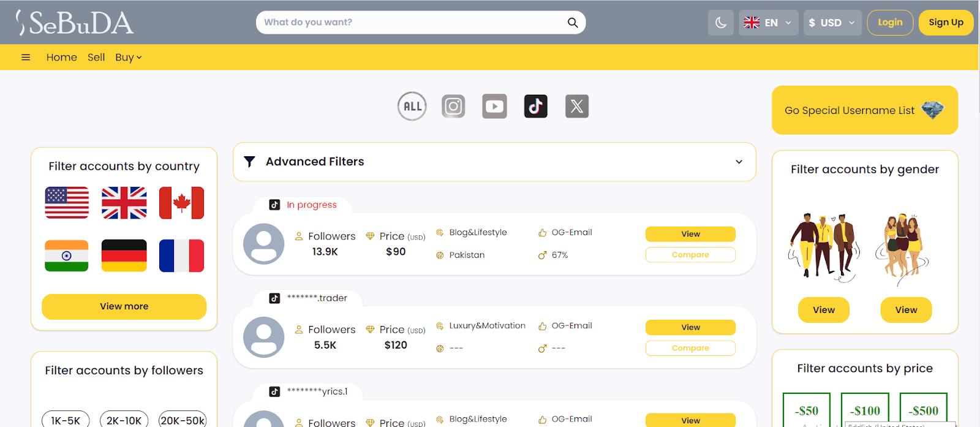Open the Sell menu item
980x427 pixels.
coord(96,58)
